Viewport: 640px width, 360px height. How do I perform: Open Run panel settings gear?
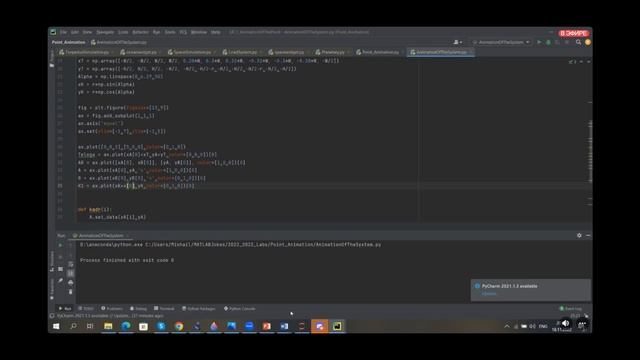point(579,236)
